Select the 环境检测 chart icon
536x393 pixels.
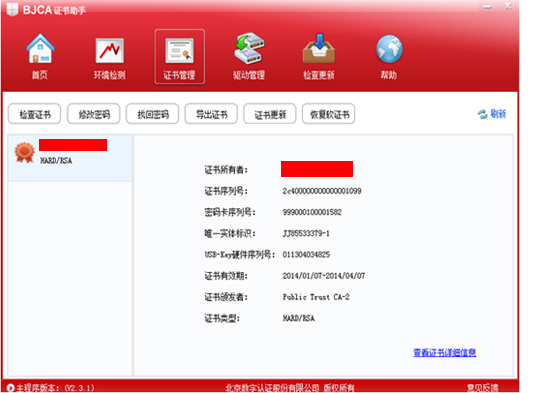pyautogui.click(x=109, y=51)
